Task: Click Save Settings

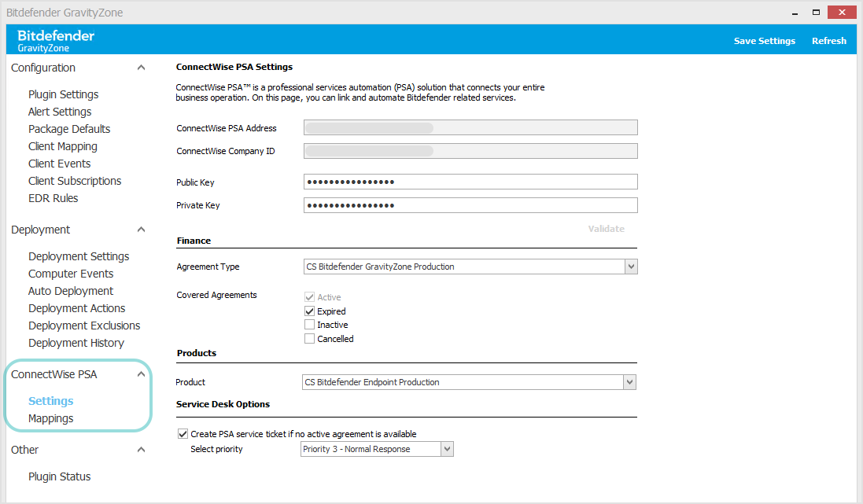Action: click(x=764, y=40)
